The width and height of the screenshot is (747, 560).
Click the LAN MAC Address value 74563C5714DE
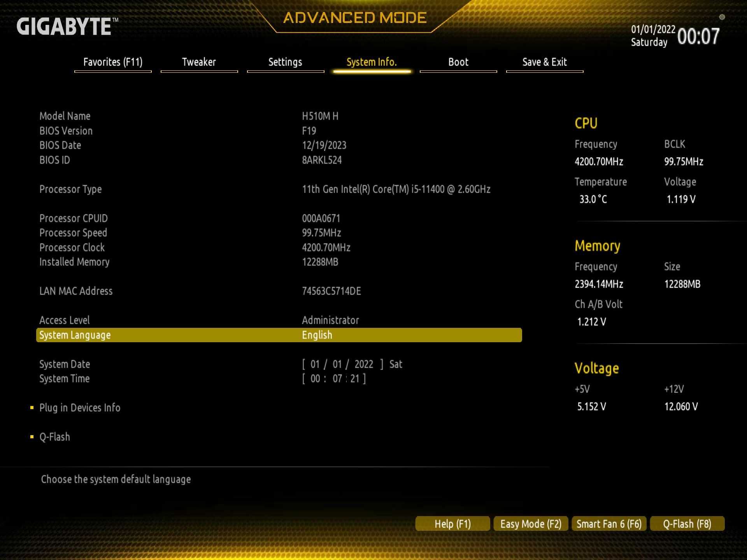coord(331,291)
